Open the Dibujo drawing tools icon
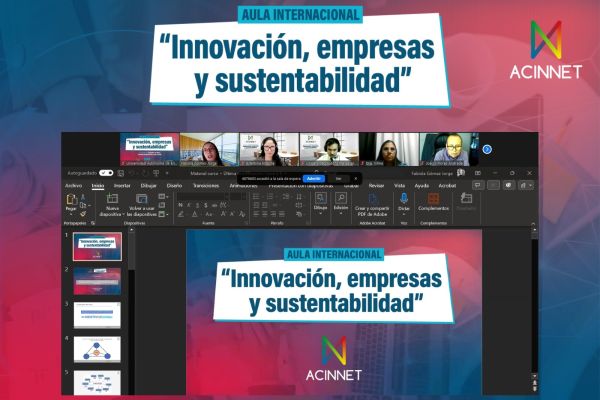The height and width of the screenshot is (400, 600). tap(321, 199)
